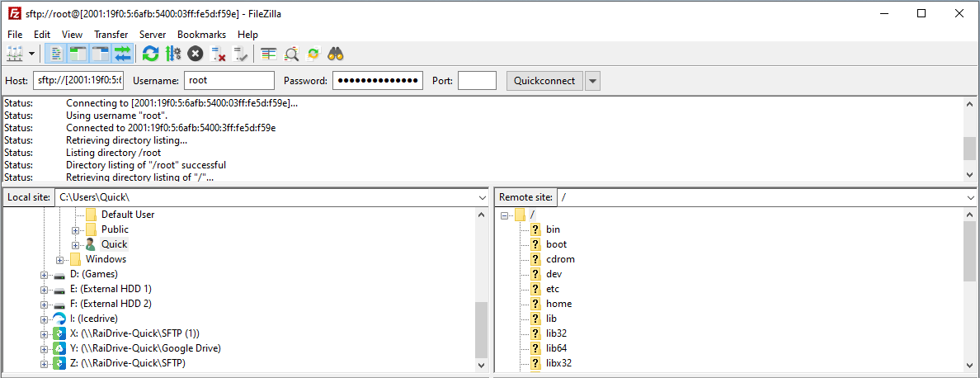This screenshot has height=378, width=980.
Task: Click the root folder icon in remote tree
Action: (x=520, y=215)
